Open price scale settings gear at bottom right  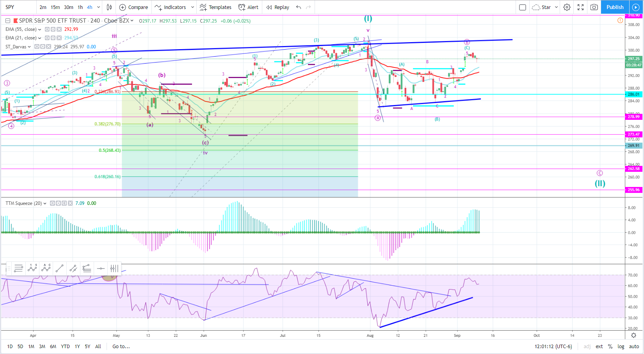[x=634, y=336]
